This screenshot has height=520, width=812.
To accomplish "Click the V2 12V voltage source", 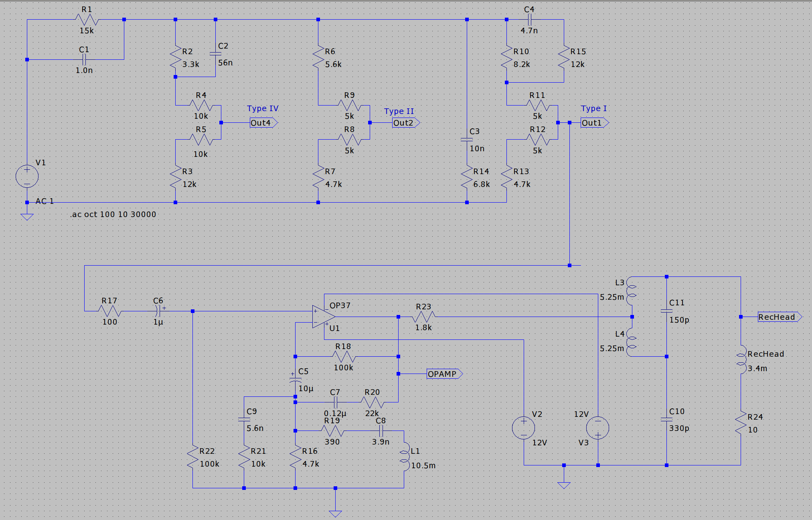I will tap(523, 428).
